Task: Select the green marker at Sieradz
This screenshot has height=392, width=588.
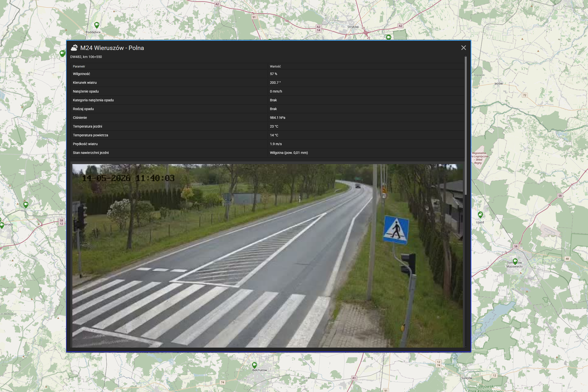Action: click(x=1, y=225)
